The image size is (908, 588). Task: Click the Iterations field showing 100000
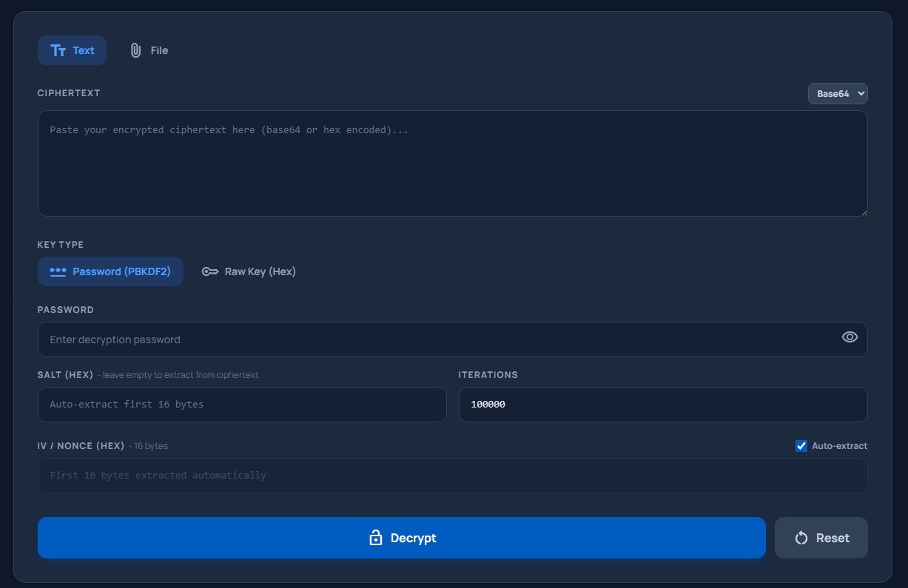click(663, 405)
